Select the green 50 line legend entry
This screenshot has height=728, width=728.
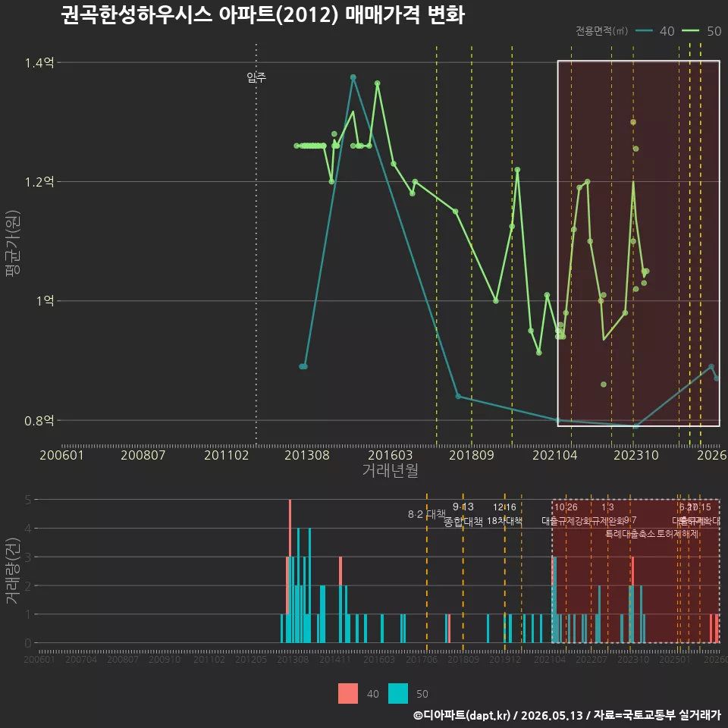pyautogui.click(x=701, y=31)
